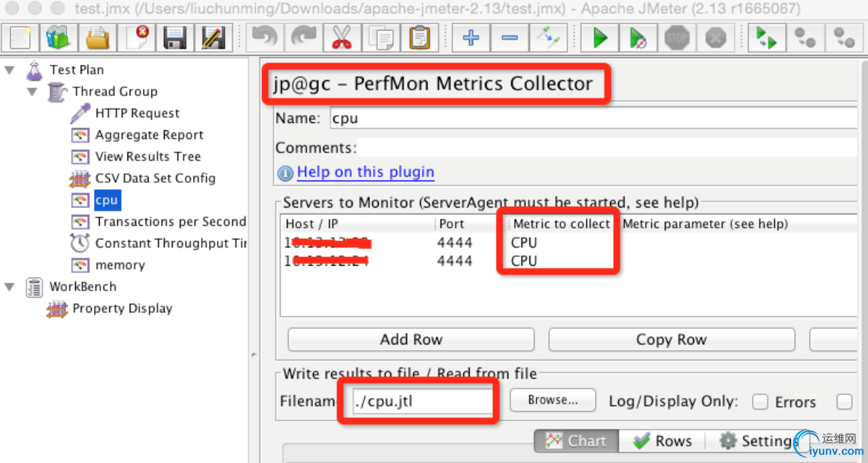Select the cpu tree node
The image size is (868, 463).
[107, 199]
